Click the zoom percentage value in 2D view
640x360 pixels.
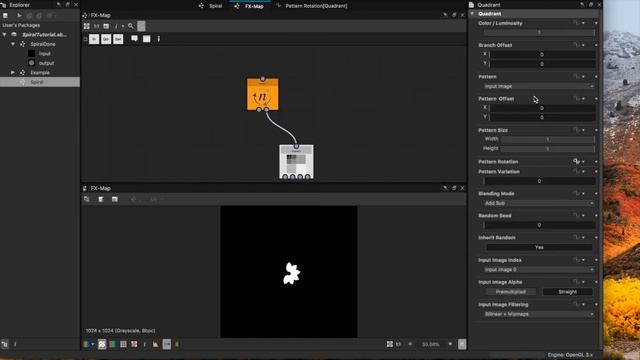click(430, 344)
